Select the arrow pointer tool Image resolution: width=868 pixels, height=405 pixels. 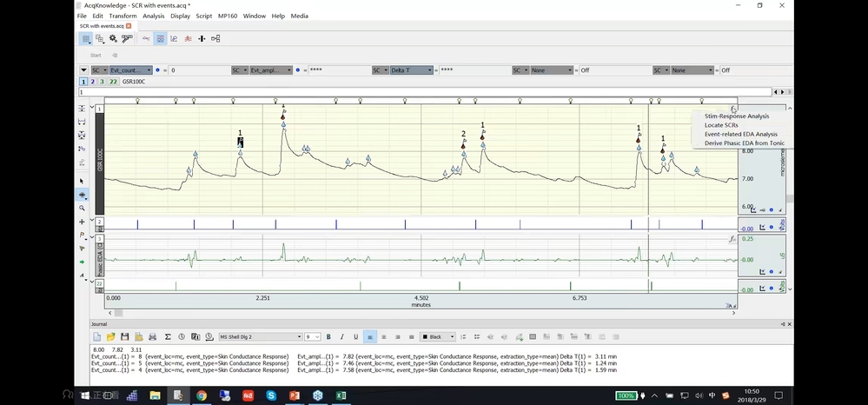83,182
